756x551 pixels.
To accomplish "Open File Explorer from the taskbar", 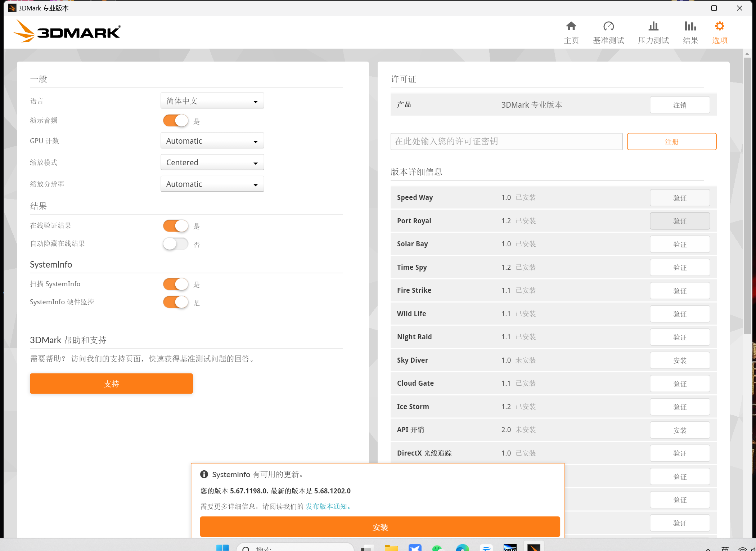I will 391,547.
